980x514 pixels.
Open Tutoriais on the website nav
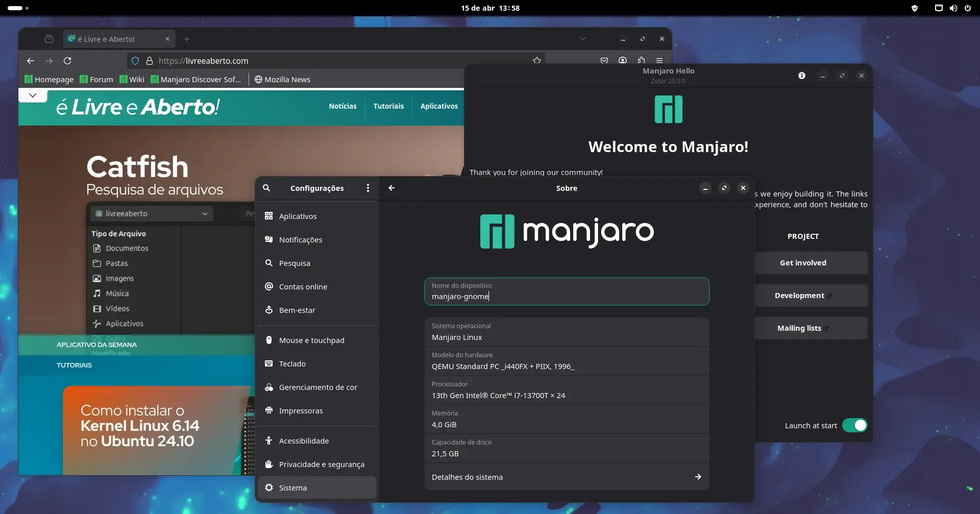pyautogui.click(x=388, y=106)
